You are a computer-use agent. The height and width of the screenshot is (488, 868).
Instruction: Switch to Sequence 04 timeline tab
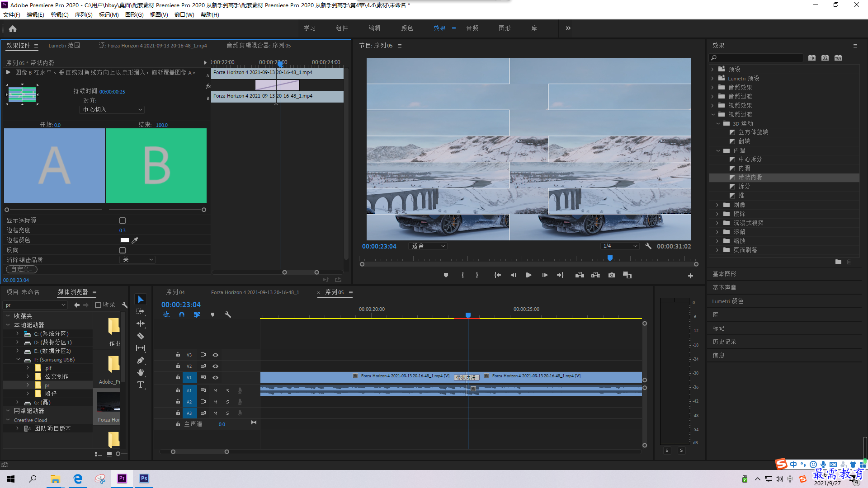[x=175, y=292]
